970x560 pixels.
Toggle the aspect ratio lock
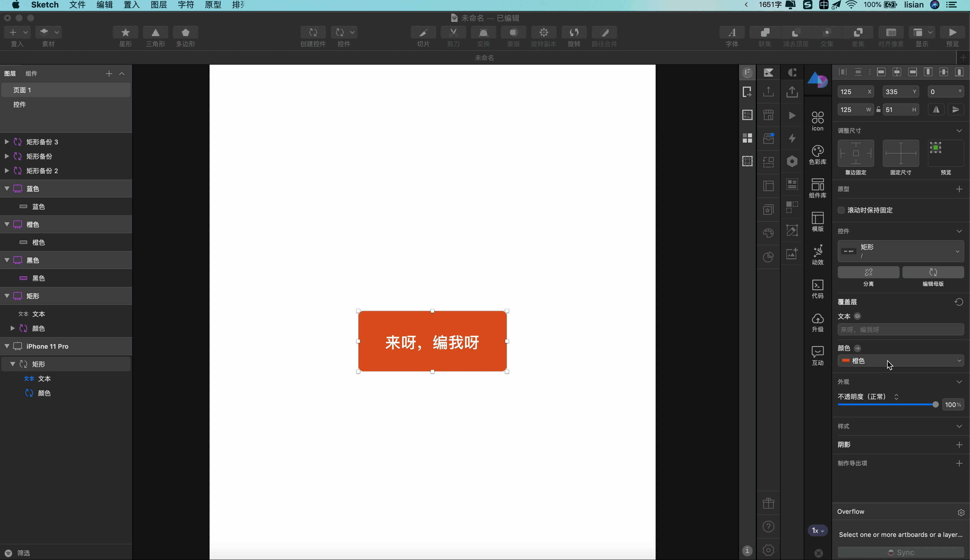[878, 110]
